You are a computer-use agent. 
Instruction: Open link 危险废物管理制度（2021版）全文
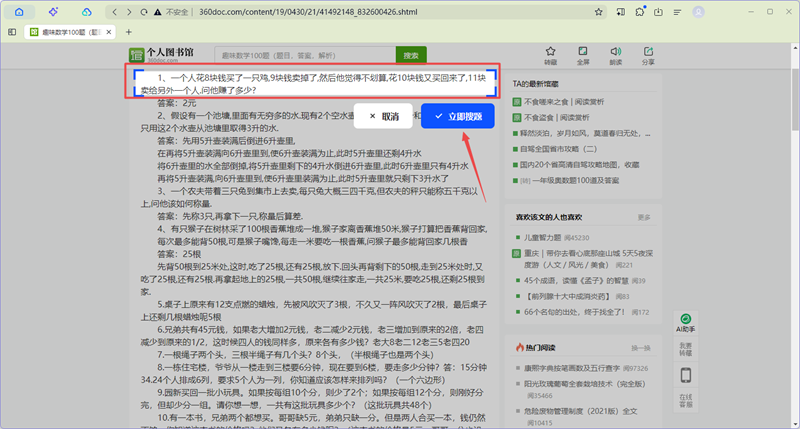(581, 411)
